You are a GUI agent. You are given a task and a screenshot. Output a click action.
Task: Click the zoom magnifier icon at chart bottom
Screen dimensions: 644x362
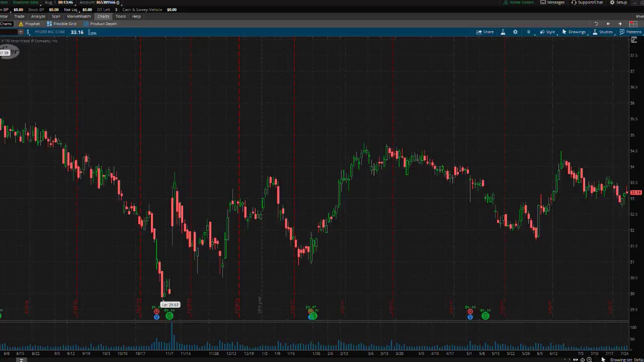coord(589,359)
